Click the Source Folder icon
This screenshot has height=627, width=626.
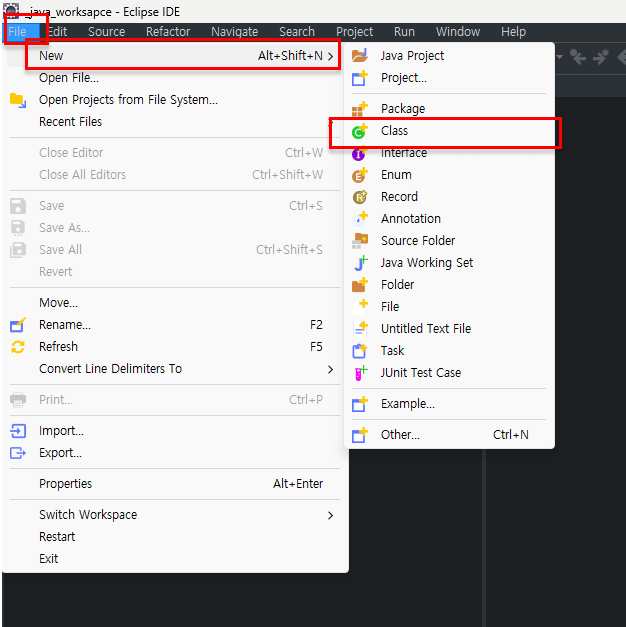point(360,241)
